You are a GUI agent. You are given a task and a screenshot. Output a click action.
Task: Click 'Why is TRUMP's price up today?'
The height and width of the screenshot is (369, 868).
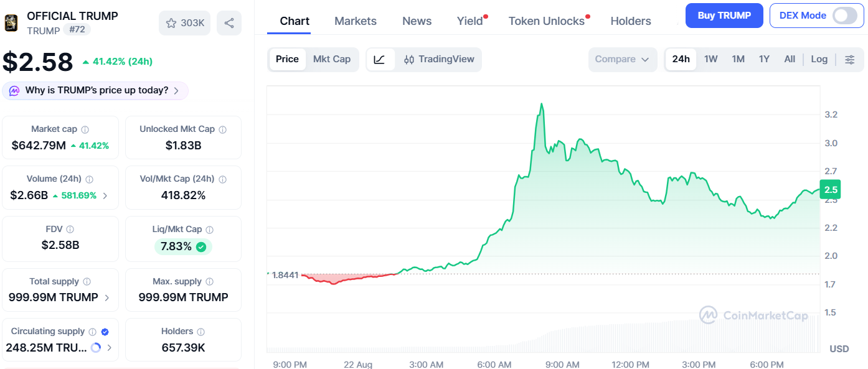97,91
